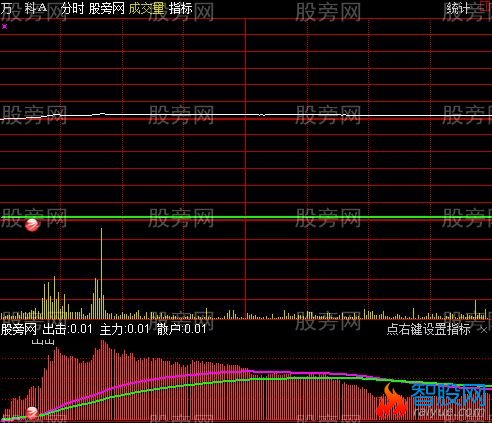Select the 成交量 tab
The height and width of the screenshot is (423, 492).
click(147, 8)
